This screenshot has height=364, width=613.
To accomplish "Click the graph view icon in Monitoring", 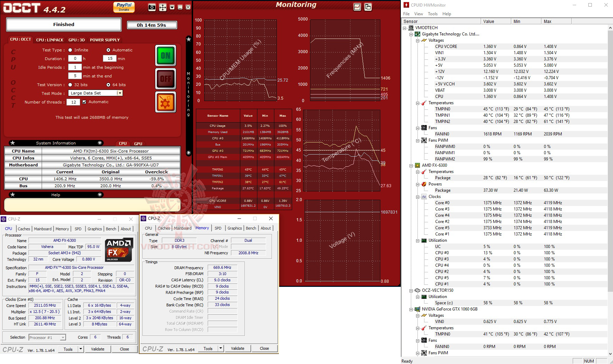I will pos(357,7).
